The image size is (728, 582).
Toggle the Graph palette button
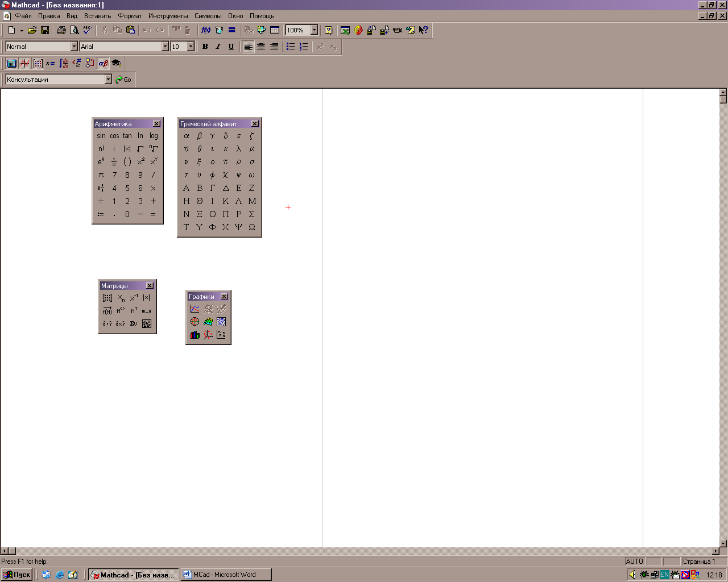pyautogui.click(x=24, y=63)
